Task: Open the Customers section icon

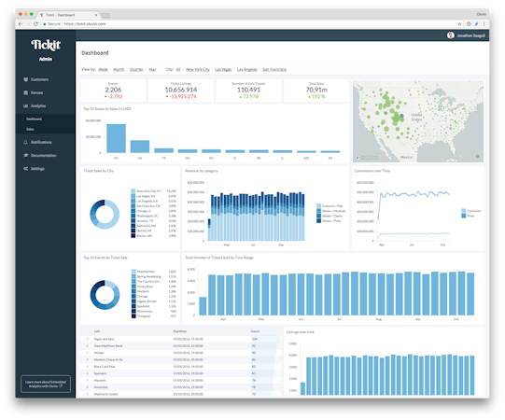Action: (x=26, y=79)
